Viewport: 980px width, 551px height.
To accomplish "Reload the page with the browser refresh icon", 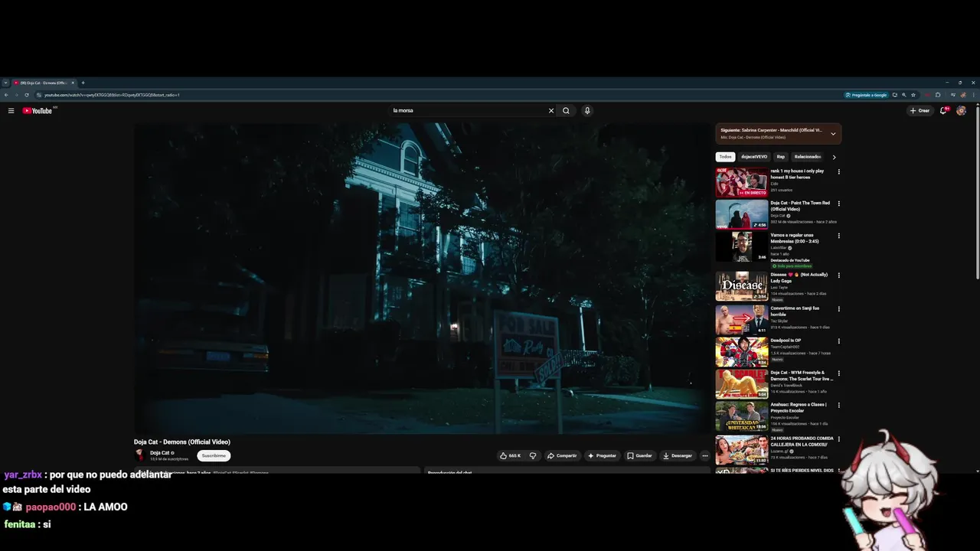I will point(27,95).
